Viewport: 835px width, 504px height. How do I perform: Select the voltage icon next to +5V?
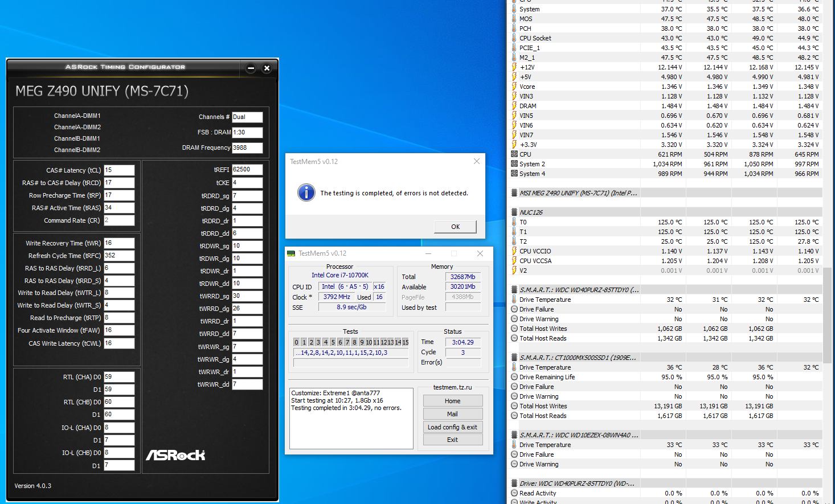[514, 77]
